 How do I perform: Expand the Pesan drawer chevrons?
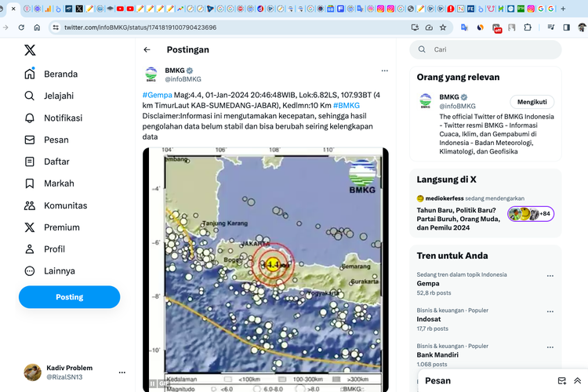578,381
